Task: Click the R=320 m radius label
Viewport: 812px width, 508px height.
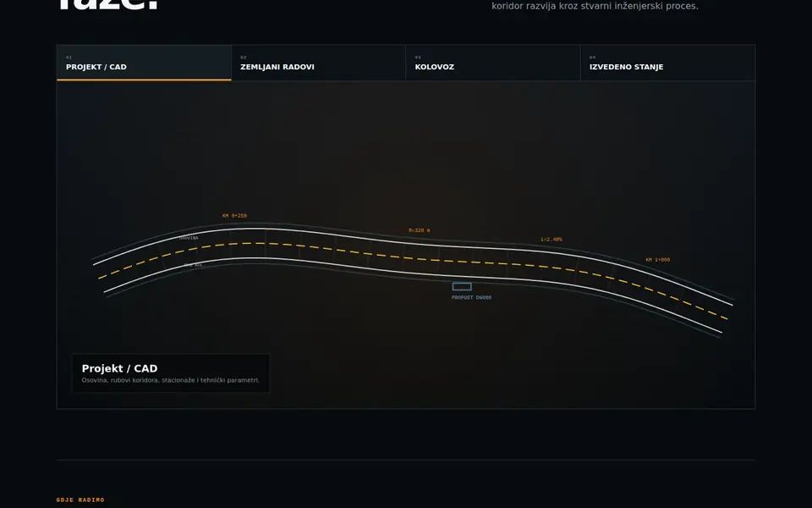Action: 419,230
